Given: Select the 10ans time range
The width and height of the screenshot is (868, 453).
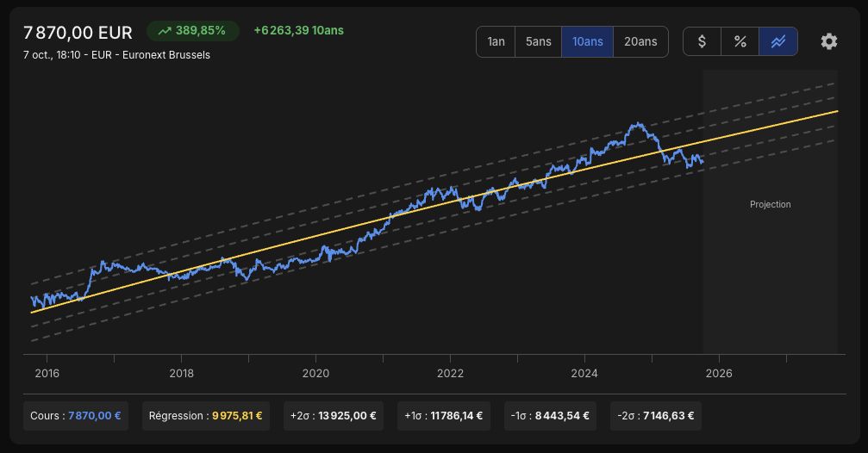Looking at the screenshot, I should coord(587,41).
